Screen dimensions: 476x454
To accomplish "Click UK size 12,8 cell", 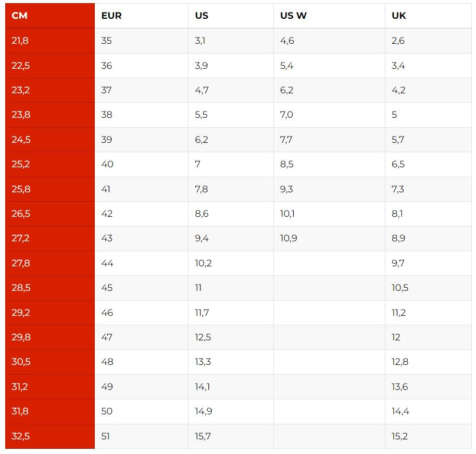I will [428, 362].
